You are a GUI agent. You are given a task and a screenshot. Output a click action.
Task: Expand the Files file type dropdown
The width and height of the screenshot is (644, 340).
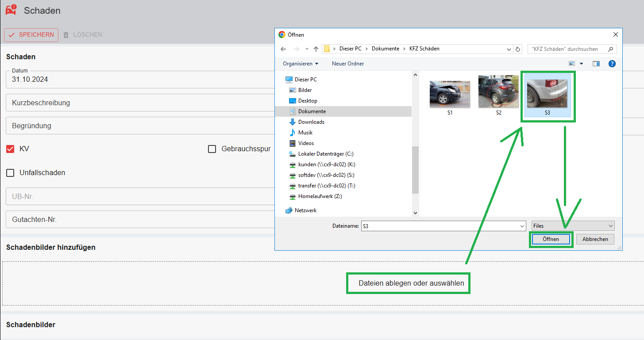(x=573, y=226)
